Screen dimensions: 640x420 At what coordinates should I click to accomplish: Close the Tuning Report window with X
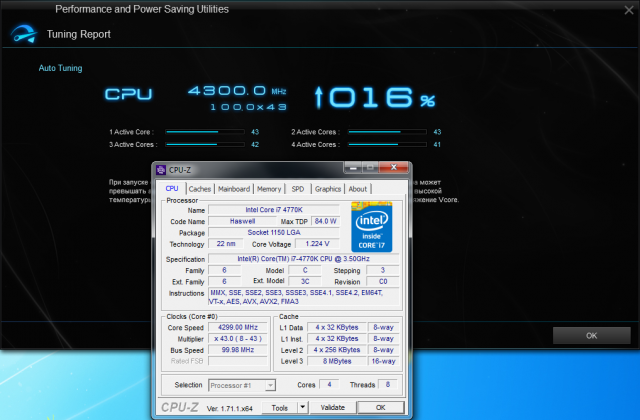coord(629,10)
